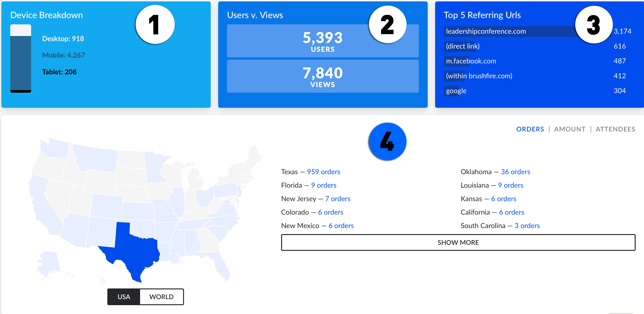Open the South Carolina 3 orders link
The width and height of the screenshot is (644, 314).
(x=527, y=226)
